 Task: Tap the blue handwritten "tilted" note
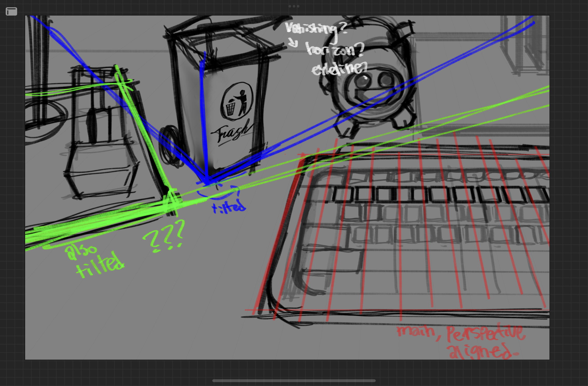pos(229,207)
